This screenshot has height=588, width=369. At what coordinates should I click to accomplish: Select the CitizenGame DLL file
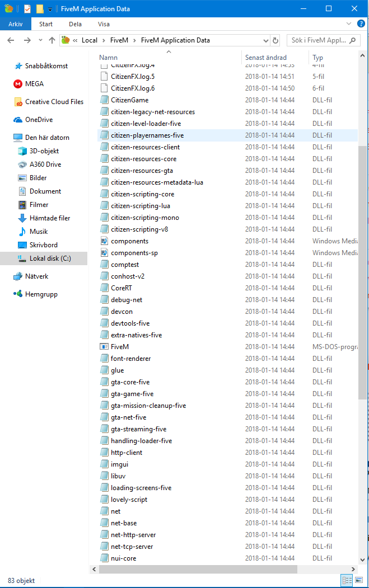click(227, 100)
